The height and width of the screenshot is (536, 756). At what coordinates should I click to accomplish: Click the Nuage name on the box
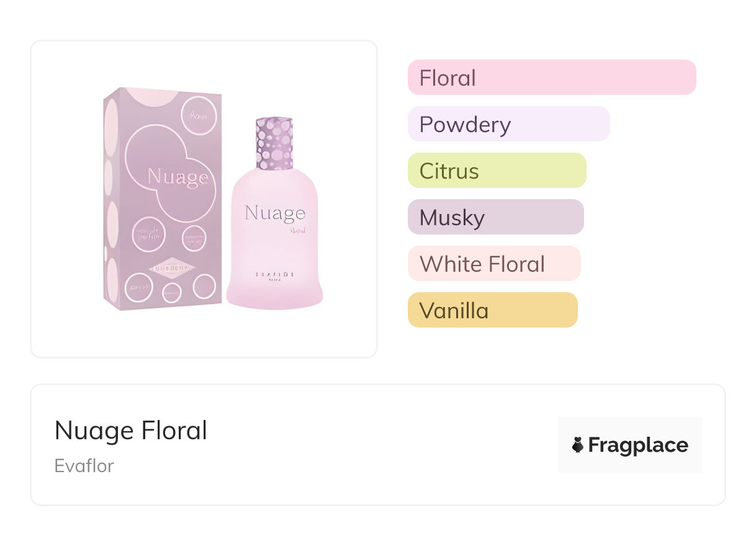pos(177,177)
